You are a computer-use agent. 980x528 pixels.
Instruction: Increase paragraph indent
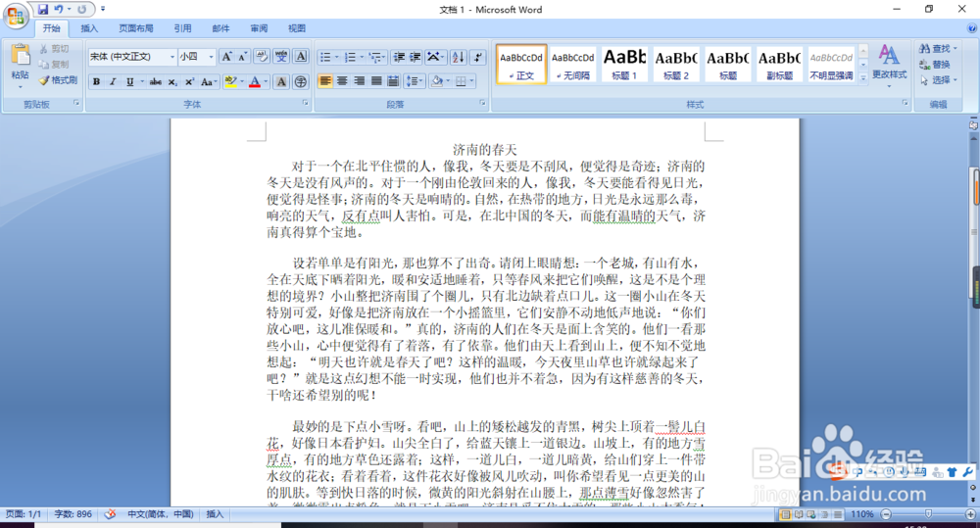[x=415, y=57]
